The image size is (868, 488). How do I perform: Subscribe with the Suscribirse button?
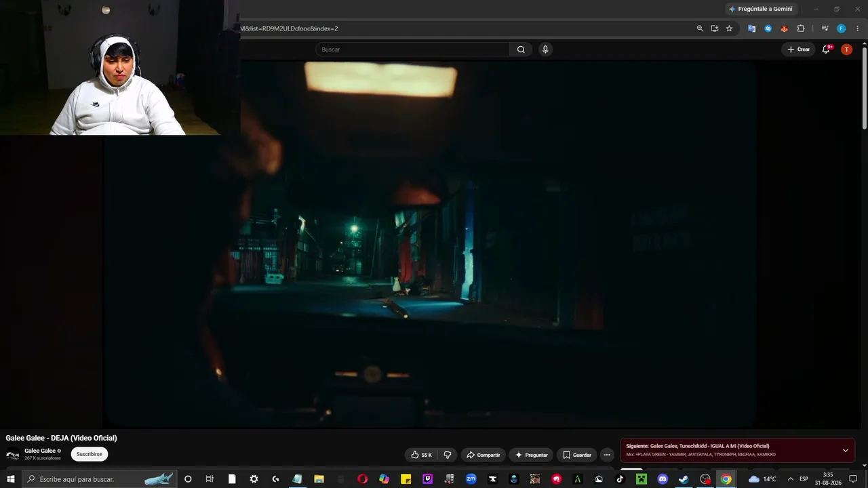[90, 454]
